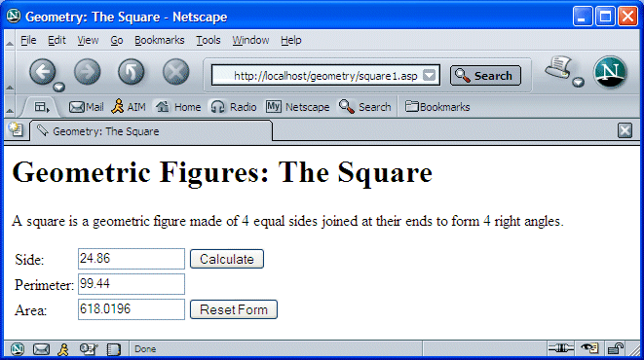Open Mail from the personal toolbar
Screen dimensions: 644x360
[x=86, y=107]
